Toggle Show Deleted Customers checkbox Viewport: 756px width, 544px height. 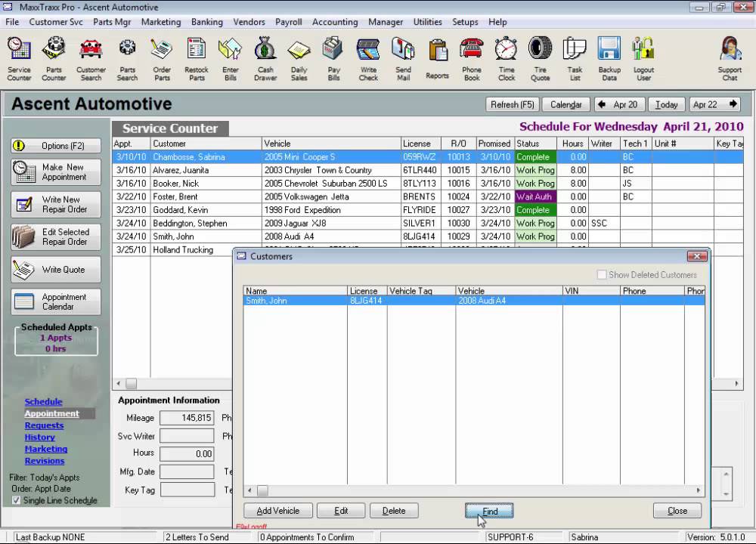(602, 275)
